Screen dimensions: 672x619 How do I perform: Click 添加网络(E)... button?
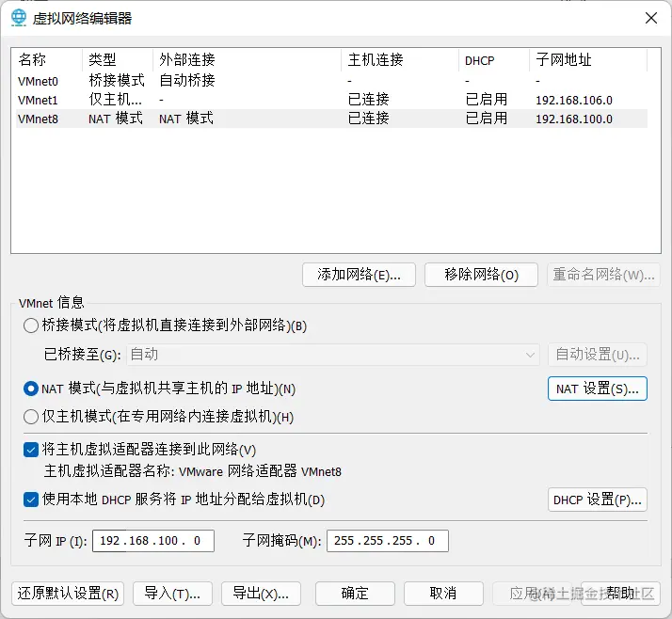(x=359, y=275)
